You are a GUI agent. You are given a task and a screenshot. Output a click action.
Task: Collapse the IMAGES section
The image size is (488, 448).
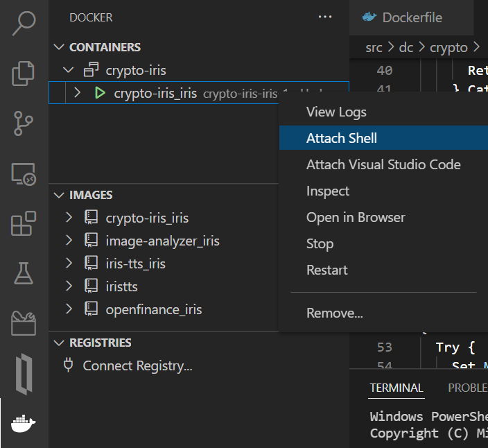pyautogui.click(x=59, y=195)
